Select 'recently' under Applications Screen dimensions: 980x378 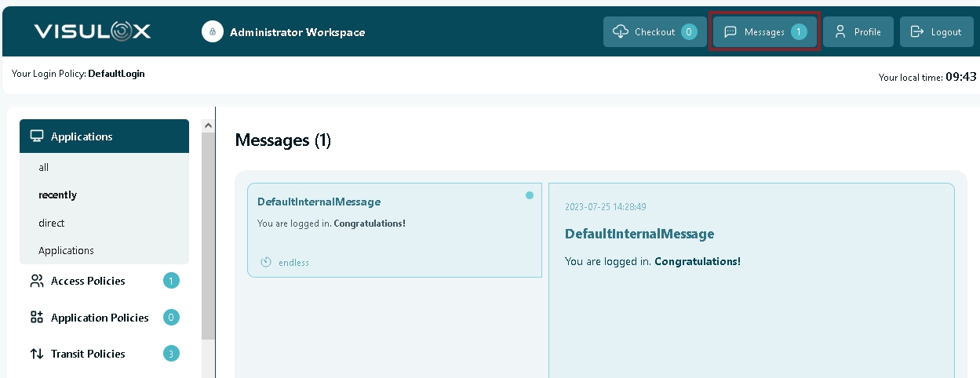tap(57, 194)
